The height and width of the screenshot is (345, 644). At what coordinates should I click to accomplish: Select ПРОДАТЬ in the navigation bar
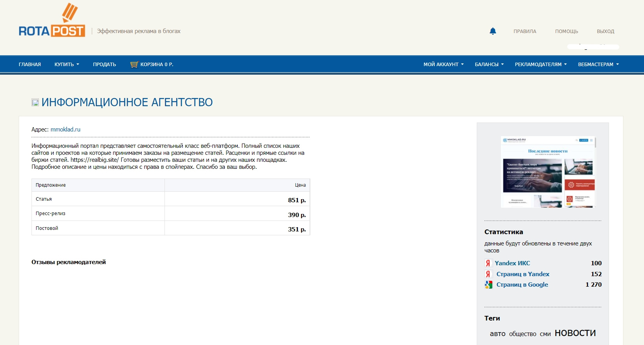pos(105,65)
